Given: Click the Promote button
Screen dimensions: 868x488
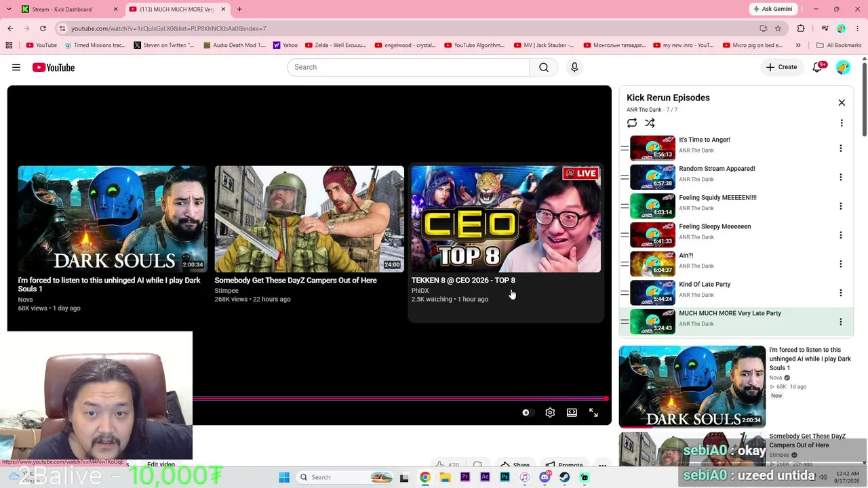Looking at the screenshot, I should pyautogui.click(x=564, y=465).
